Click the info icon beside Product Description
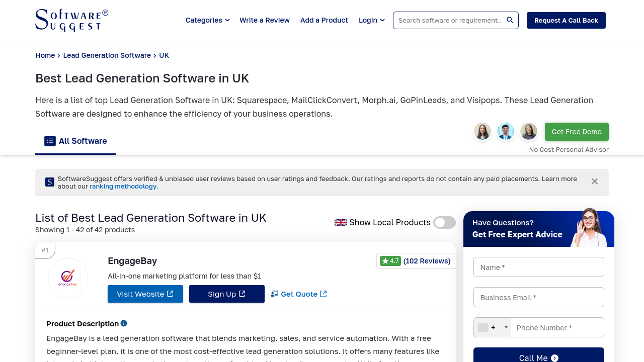The height and width of the screenshot is (362, 644). 124,323
